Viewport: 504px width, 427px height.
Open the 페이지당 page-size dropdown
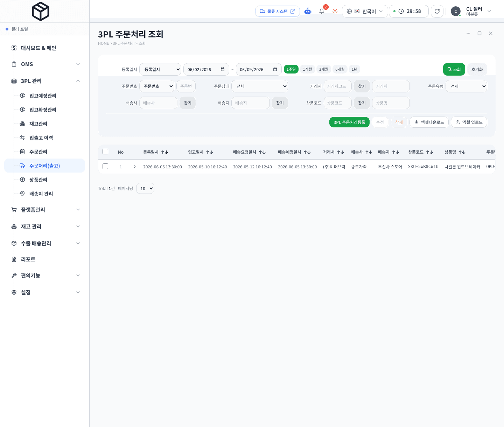pos(145,188)
